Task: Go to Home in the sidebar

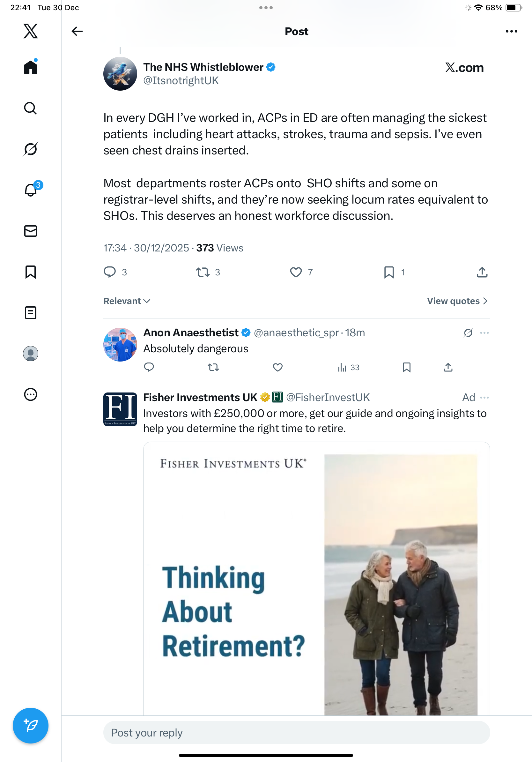Action: 31,67
